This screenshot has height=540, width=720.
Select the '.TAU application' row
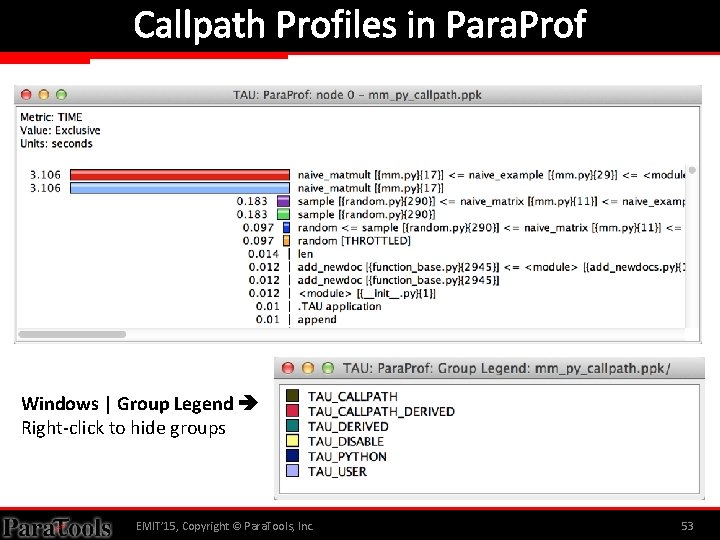pyautogui.click(x=339, y=306)
